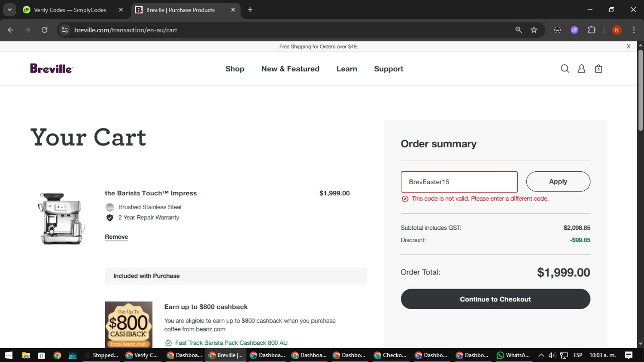Open the volume speaker tray icon
644x362 pixels.
(x=552, y=355)
